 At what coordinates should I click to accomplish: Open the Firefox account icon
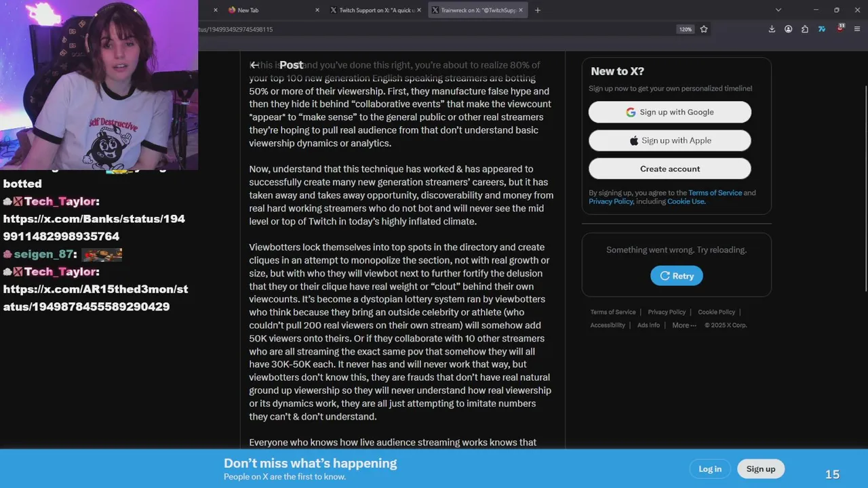tap(789, 29)
